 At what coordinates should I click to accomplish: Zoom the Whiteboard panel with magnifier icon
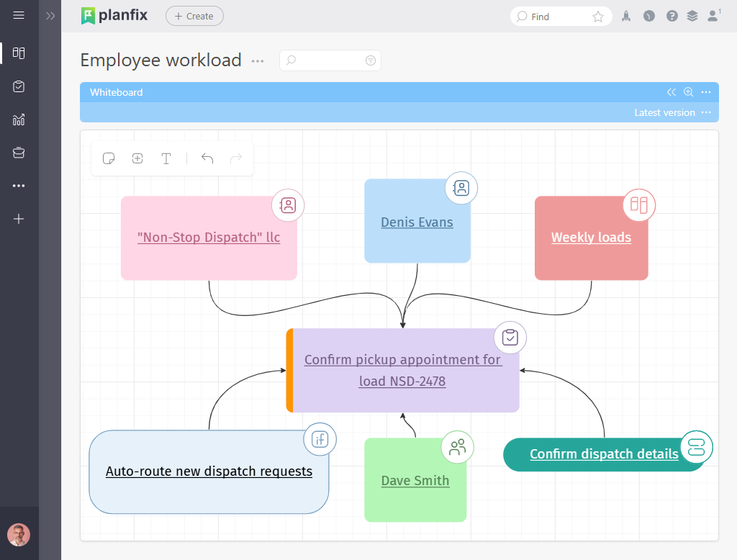tap(689, 92)
